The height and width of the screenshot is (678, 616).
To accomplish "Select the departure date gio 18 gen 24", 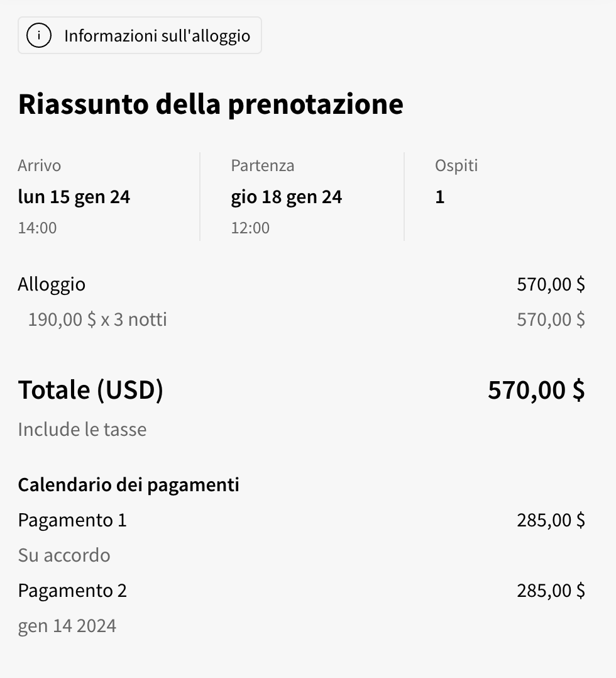I will pyautogui.click(x=287, y=197).
